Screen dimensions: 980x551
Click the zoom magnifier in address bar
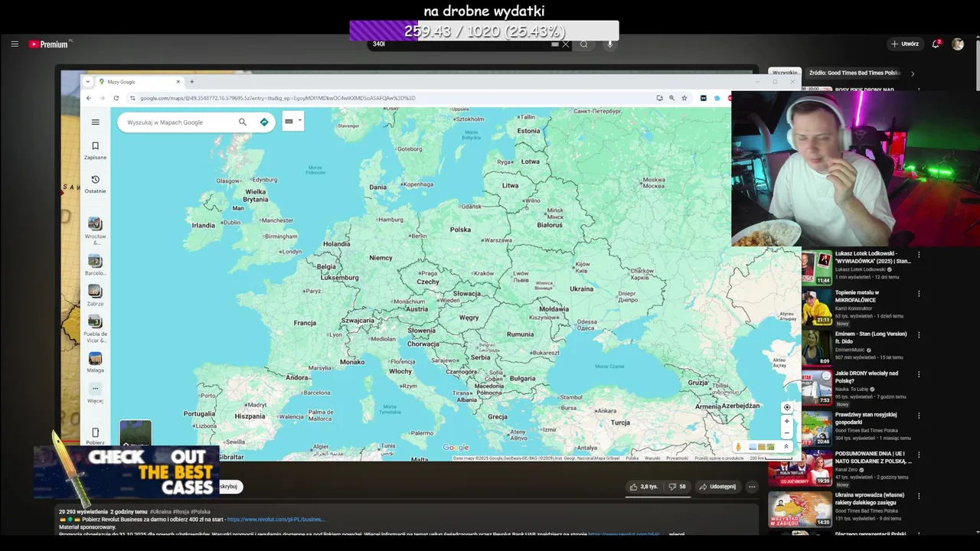(x=671, y=98)
